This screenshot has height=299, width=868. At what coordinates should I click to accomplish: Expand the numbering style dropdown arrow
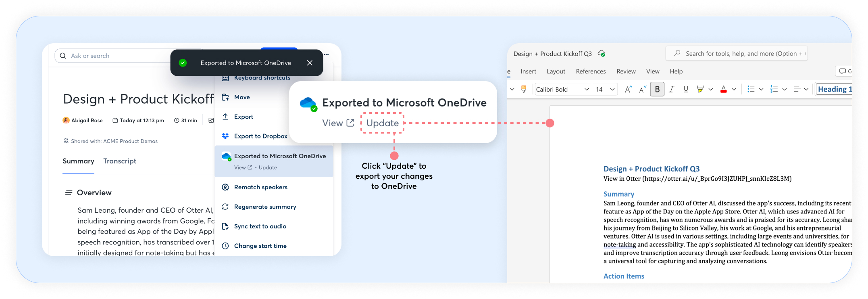(784, 89)
